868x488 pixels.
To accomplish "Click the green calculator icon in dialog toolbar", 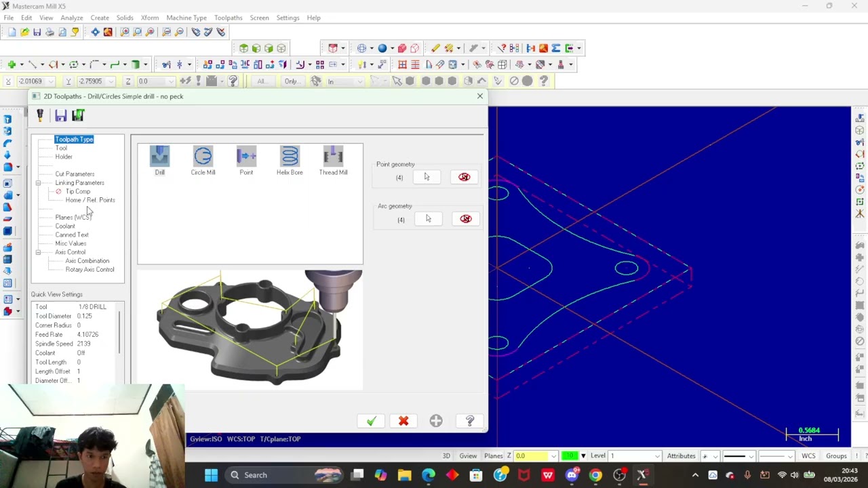I will [x=78, y=116].
